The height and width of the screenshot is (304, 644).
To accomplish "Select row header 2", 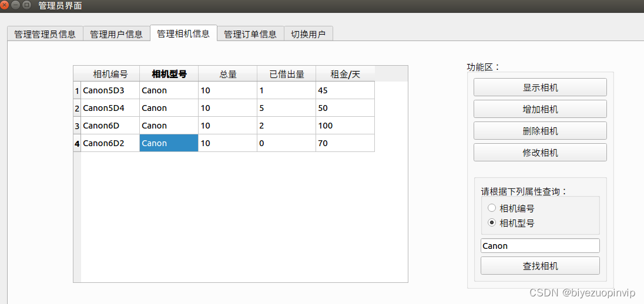I will tap(77, 108).
